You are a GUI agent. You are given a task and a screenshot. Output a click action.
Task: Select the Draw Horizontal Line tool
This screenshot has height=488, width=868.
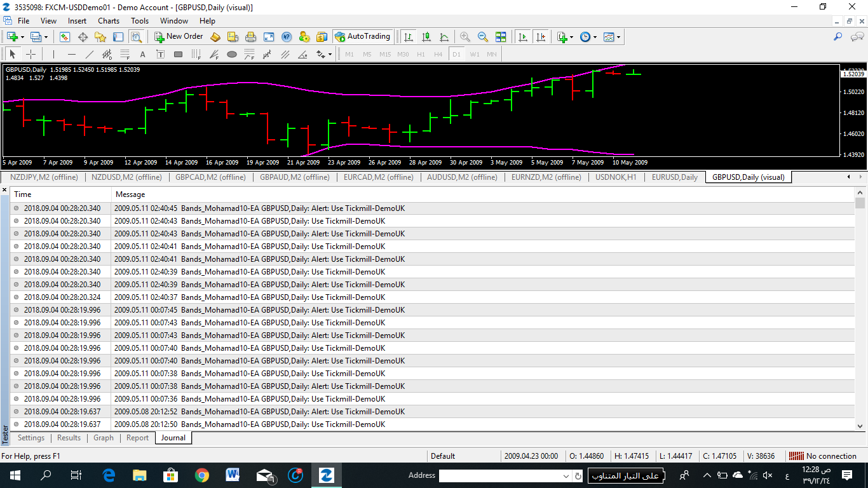point(71,54)
